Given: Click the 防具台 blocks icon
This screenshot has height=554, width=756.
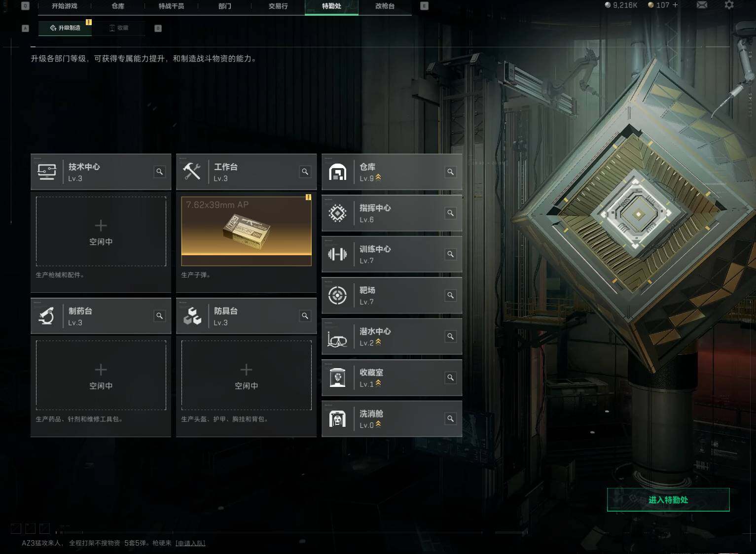Looking at the screenshot, I should click(x=192, y=315).
